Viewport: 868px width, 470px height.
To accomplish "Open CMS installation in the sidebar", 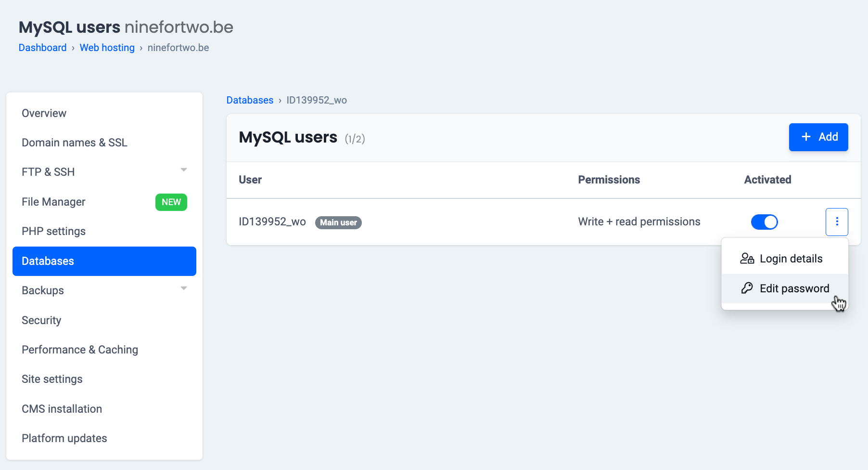I will tap(62, 409).
